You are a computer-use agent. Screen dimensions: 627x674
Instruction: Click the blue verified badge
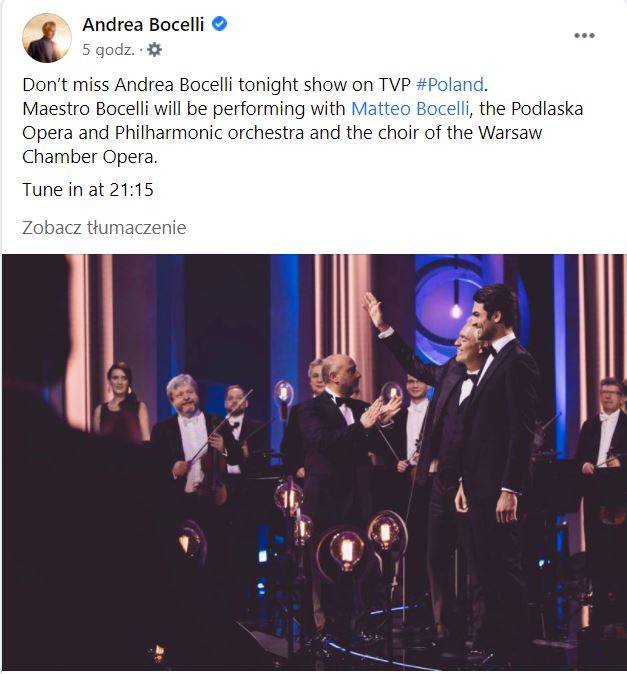(220, 24)
